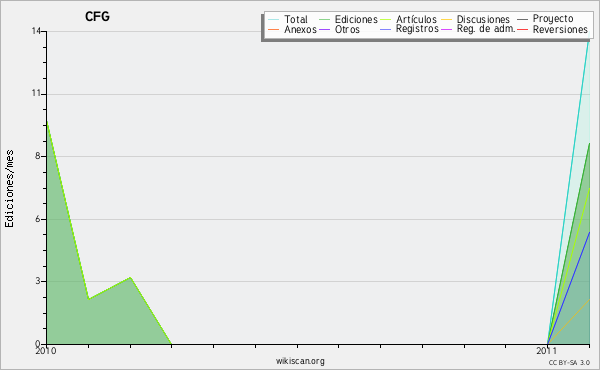The width and height of the screenshot is (600, 370).
Task: Click the 2010 x-axis label
Action: (46, 351)
